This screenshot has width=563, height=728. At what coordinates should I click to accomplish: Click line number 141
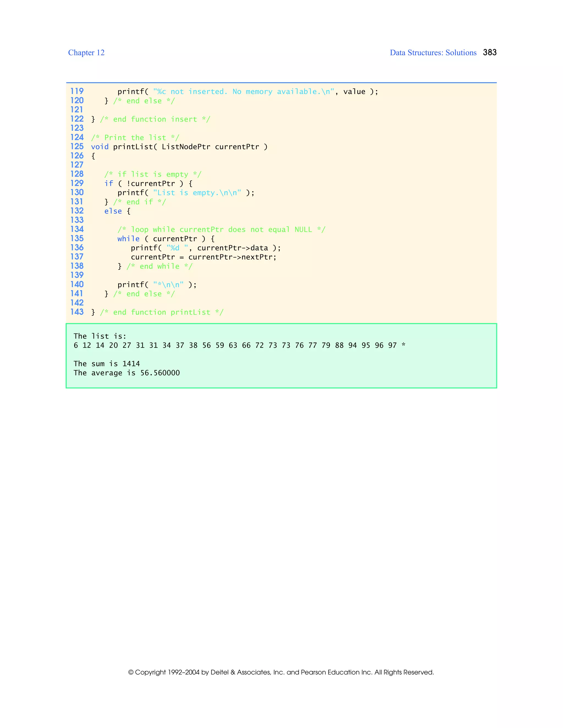point(77,294)
